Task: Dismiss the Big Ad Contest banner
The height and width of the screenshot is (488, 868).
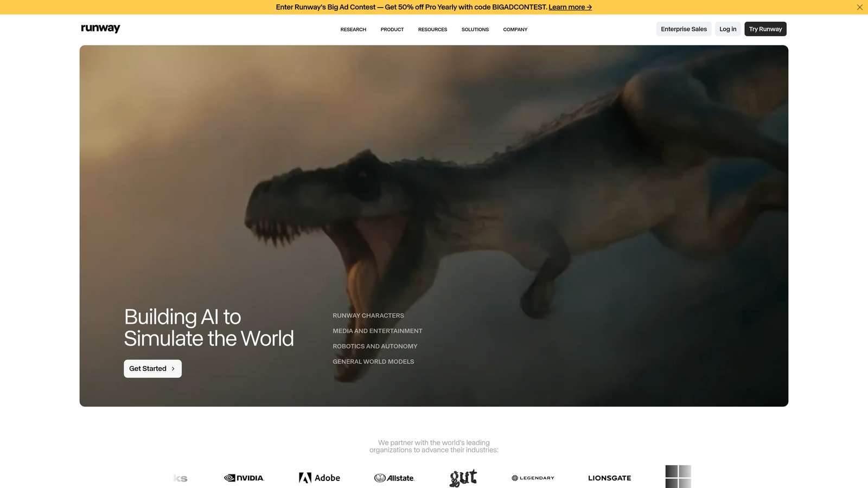Action: (859, 7)
